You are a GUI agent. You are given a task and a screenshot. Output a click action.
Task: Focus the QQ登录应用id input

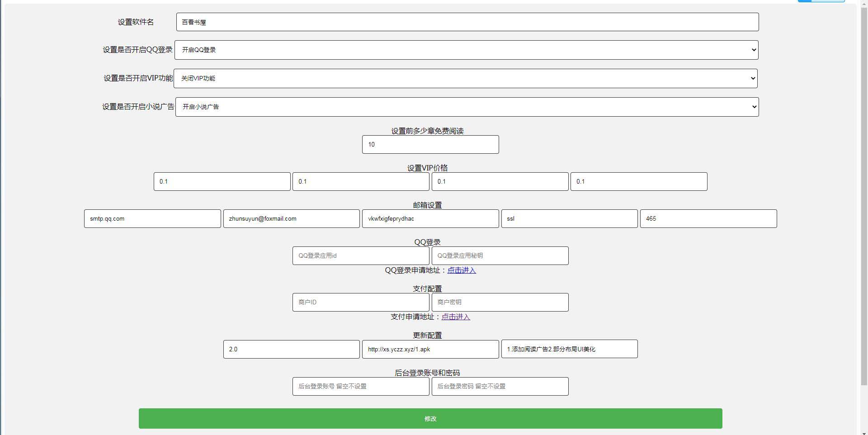click(360, 255)
